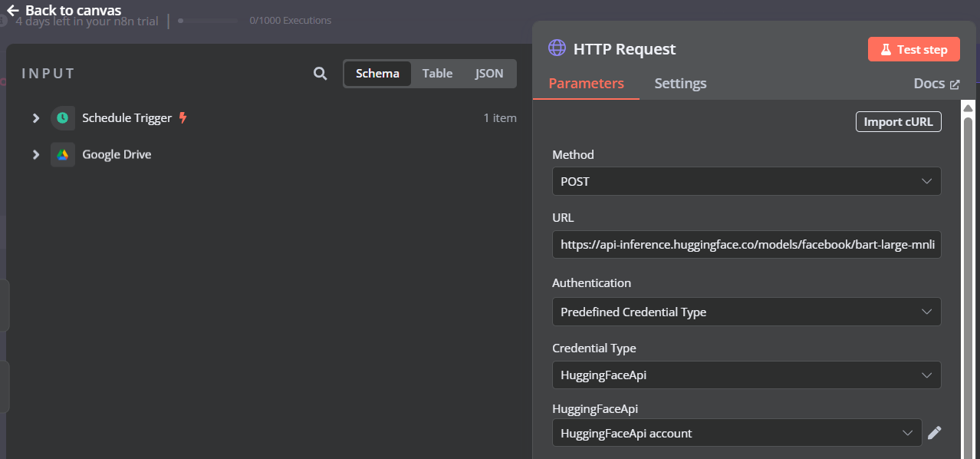Open the Authentication dropdown
The image size is (980, 459).
[x=746, y=312]
